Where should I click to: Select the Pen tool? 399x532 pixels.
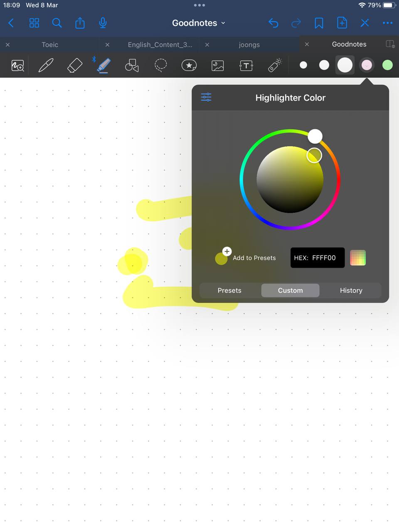[46, 65]
